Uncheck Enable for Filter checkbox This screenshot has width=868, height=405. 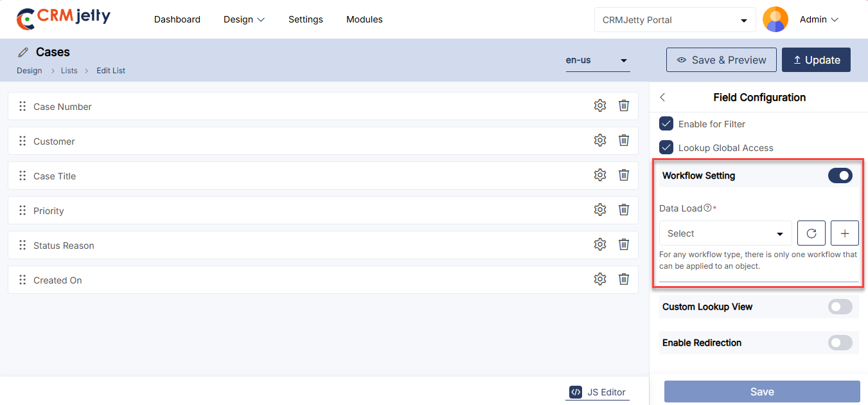(666, 124)
